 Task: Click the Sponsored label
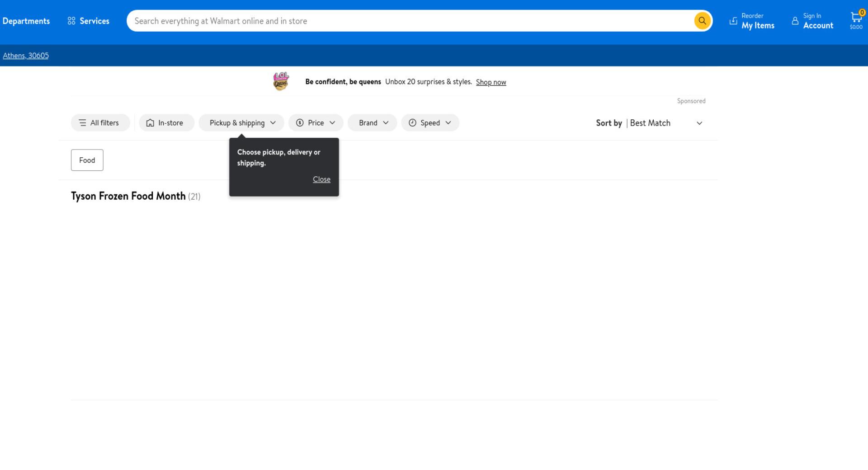[691, 101]
